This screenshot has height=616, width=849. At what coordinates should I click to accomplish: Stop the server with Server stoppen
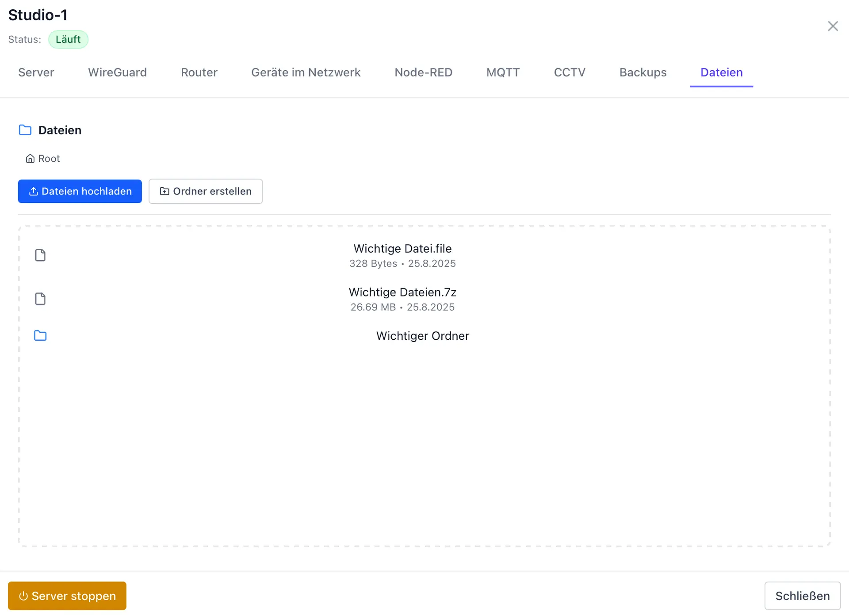click(67, 596)
